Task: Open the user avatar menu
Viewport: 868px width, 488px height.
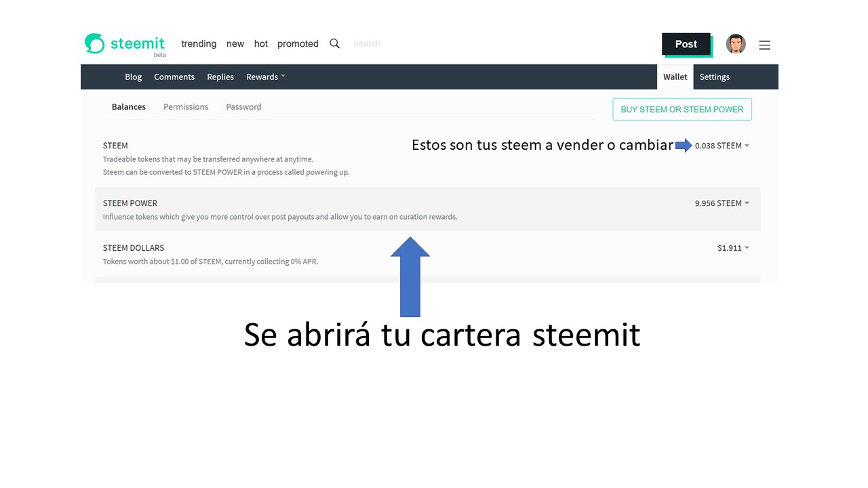Action: (x=736, y=44)
